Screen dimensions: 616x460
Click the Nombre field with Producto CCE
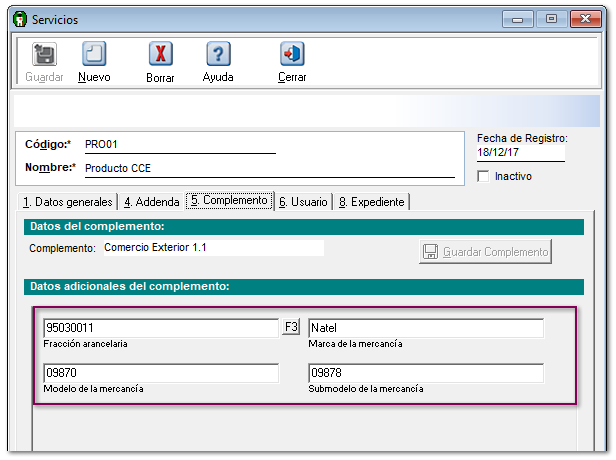[268, 168]
